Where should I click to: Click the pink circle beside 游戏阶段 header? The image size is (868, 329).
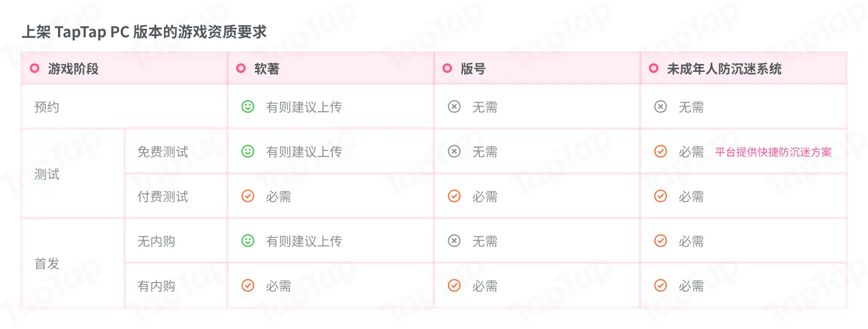(35, 68)
